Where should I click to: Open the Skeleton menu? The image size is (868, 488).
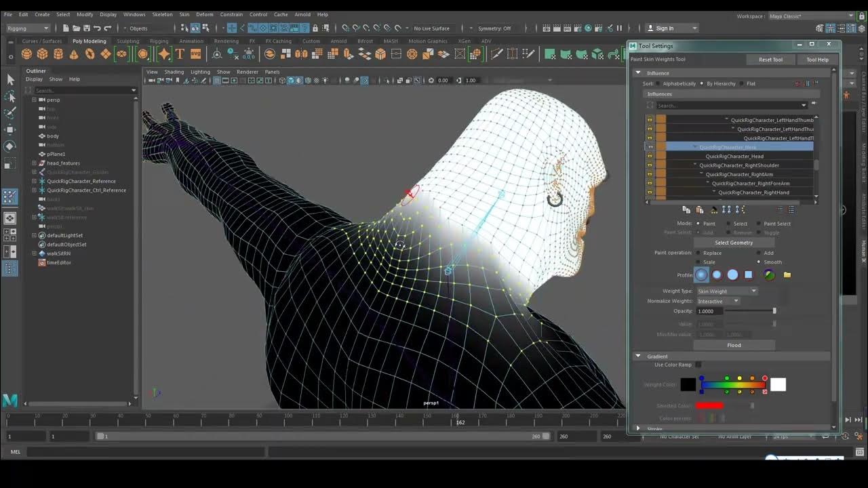162,14
